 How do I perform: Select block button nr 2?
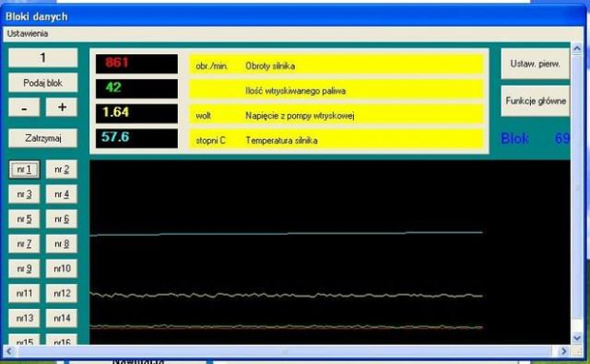62,169
